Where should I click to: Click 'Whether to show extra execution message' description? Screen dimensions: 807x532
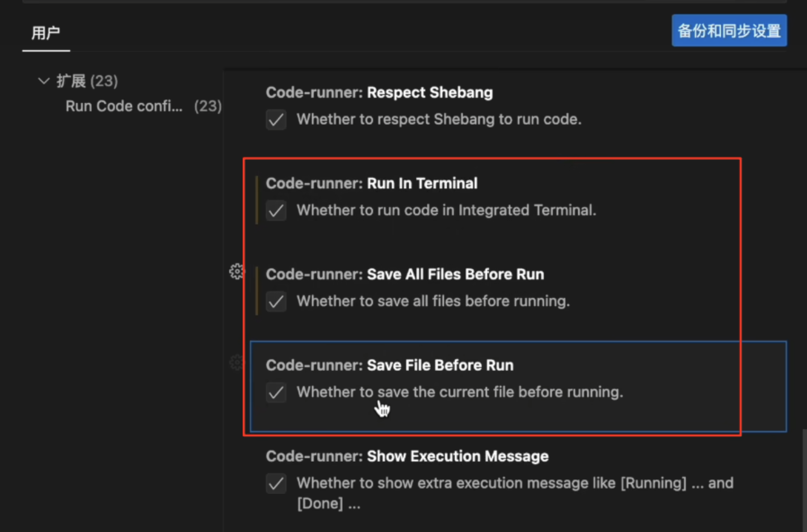pyautogui.click(x=515, y=493)
